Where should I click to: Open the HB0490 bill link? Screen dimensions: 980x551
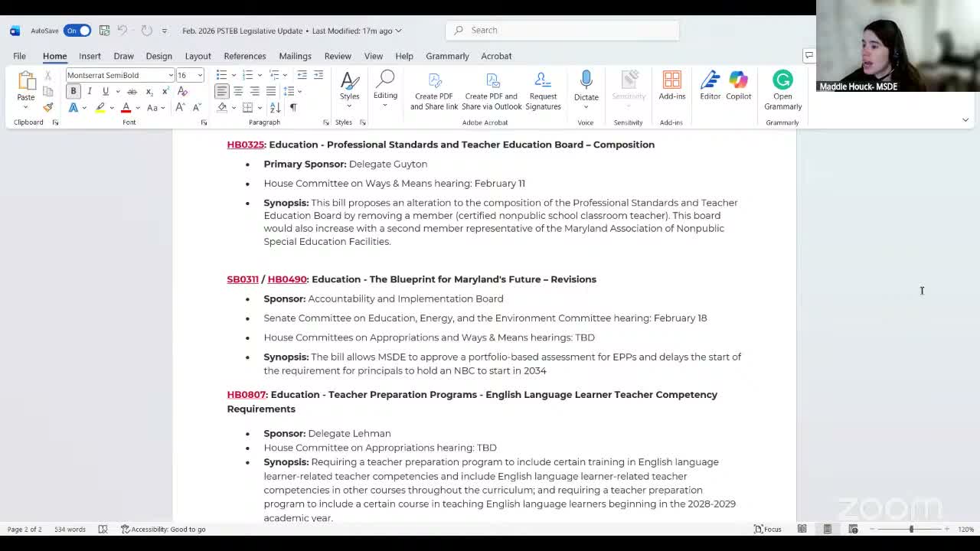(287, 279)
